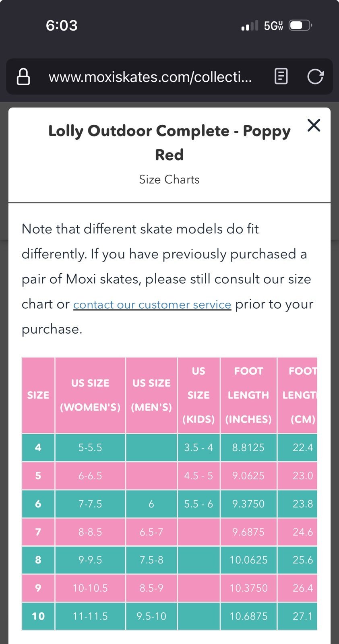Reload the page with refresh icon
339x644 pixels.
(x=315, y=76)
